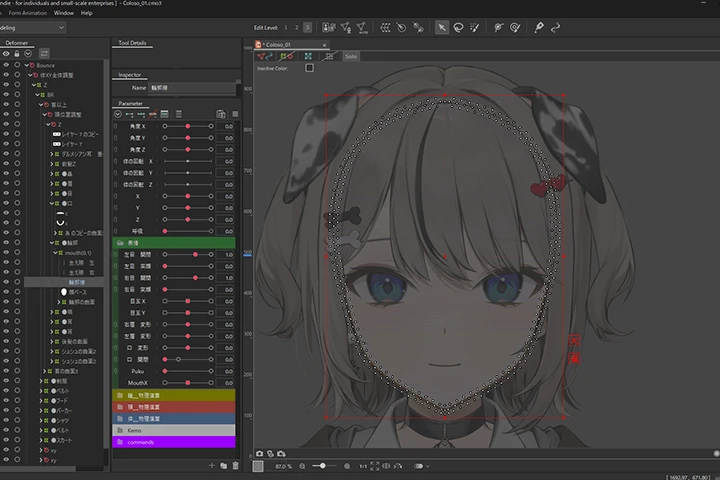
Task: Open the Parameter palette circular dropdown
Action: coord(118,114)
